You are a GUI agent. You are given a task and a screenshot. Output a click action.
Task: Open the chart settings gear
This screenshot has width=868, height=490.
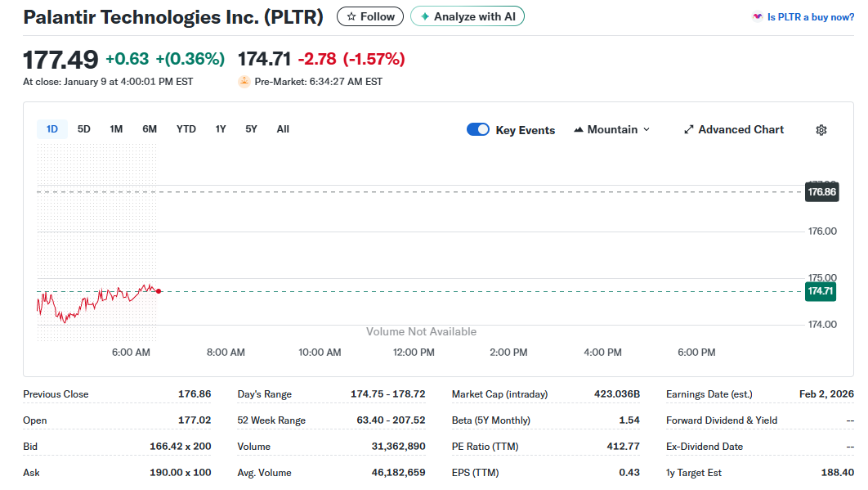tap(821, 129)
